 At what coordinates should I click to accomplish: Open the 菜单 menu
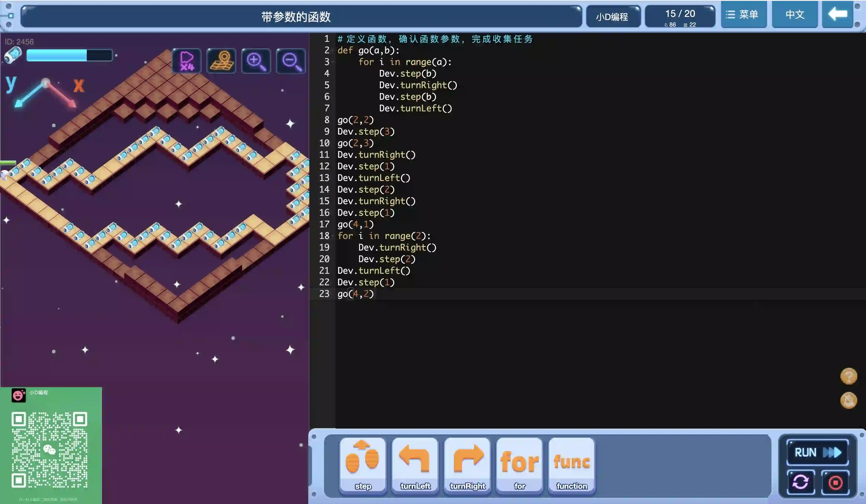pos(744,14)
